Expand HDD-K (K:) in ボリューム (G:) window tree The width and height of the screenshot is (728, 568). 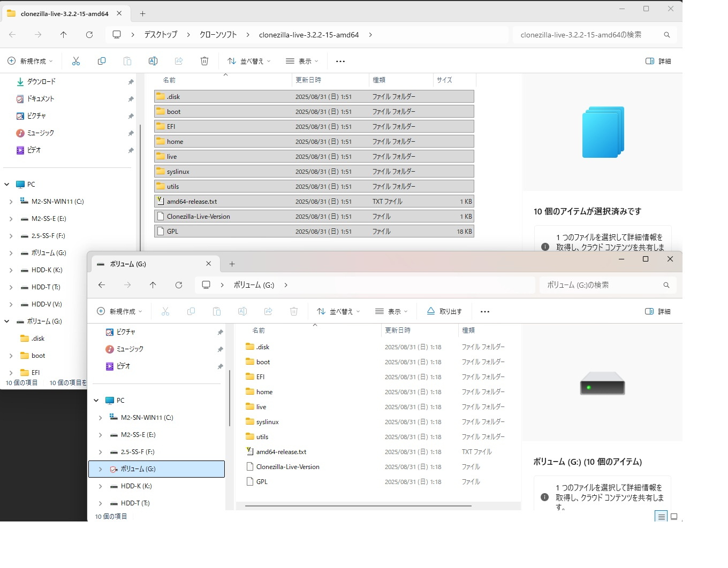[101, 486]
